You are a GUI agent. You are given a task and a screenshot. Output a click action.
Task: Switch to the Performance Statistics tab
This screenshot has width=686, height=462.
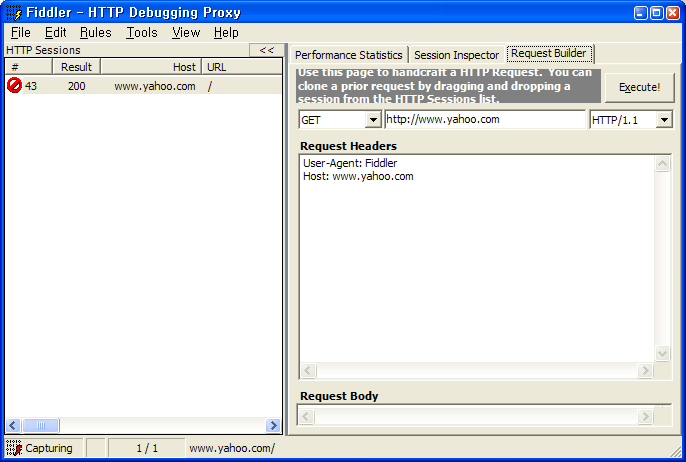(349, 55)
